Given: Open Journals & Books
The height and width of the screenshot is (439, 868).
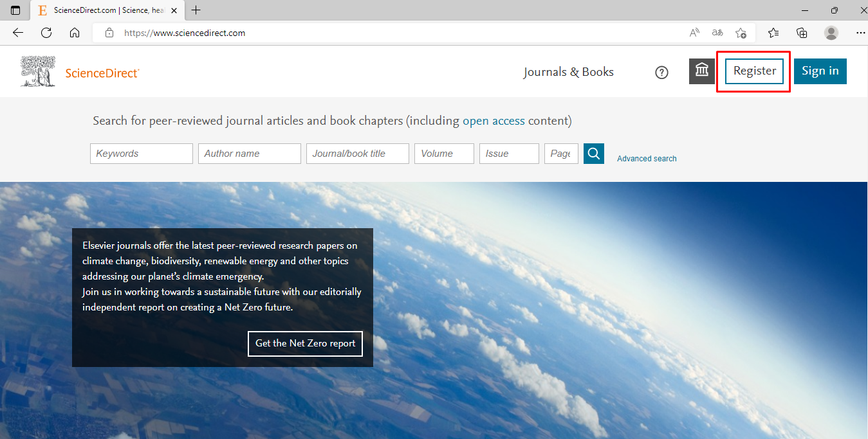Looking at the screenshot, I should [569, 72].
